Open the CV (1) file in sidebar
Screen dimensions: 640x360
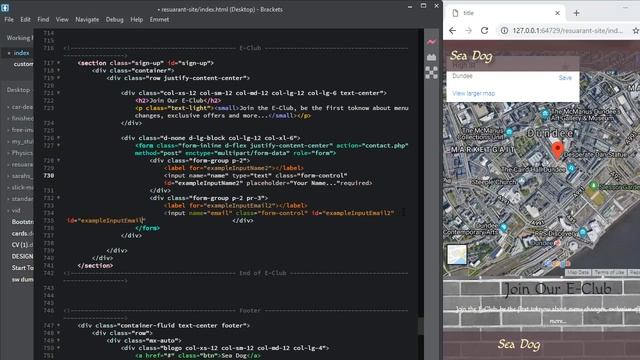click(x=22, y=245)
